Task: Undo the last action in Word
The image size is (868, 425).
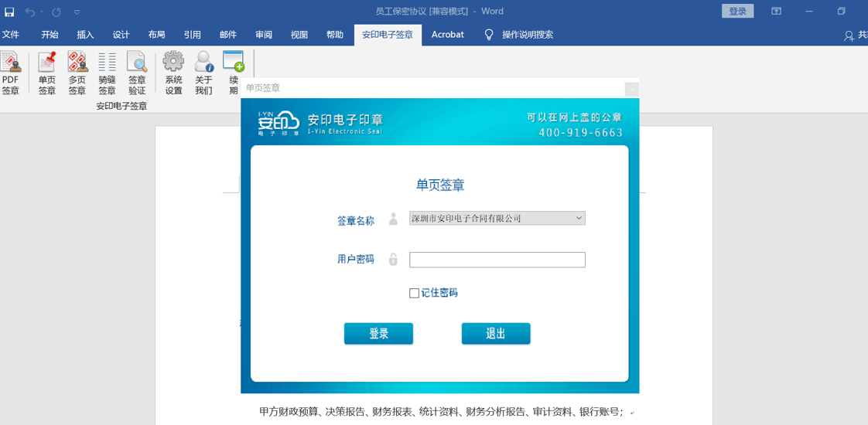Action: point(30,12)
